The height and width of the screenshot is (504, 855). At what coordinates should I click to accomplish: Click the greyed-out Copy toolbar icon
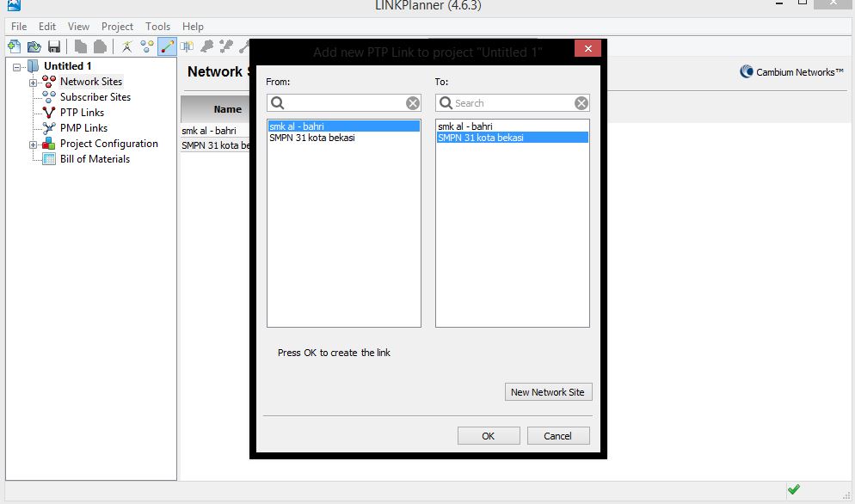(81, 47)
